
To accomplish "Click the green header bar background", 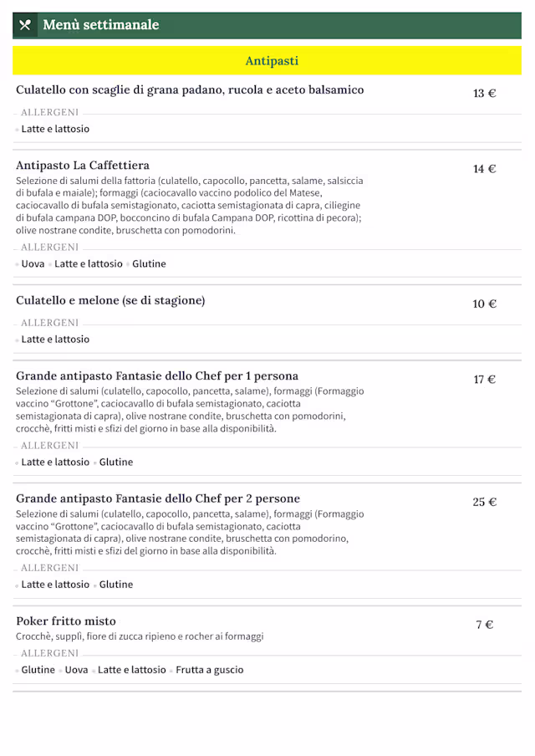I will pyautogui.click(x=334, y=25).
